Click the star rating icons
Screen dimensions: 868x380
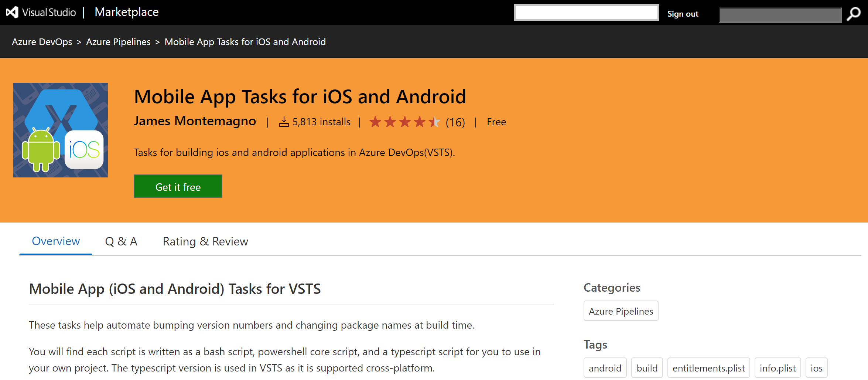(405, 122)
